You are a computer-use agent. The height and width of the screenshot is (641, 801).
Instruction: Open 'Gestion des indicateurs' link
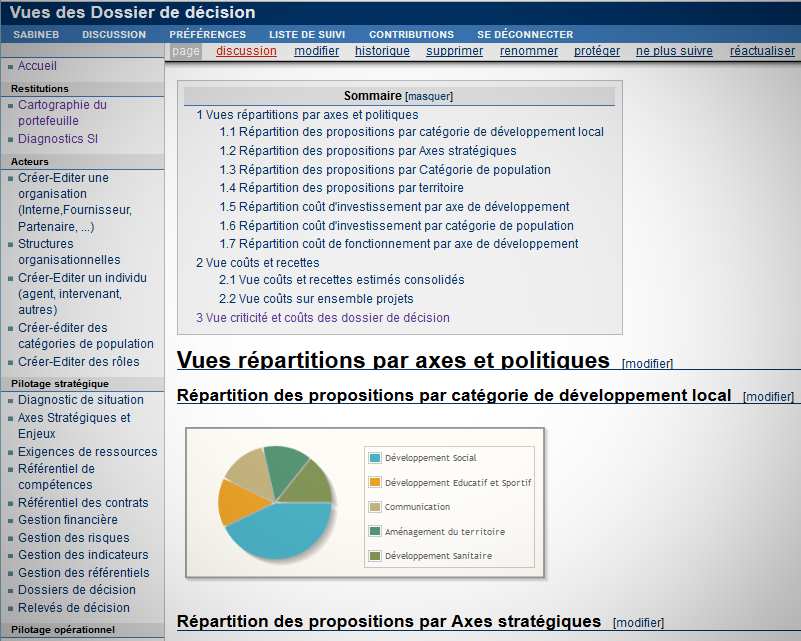click(83, 555)
